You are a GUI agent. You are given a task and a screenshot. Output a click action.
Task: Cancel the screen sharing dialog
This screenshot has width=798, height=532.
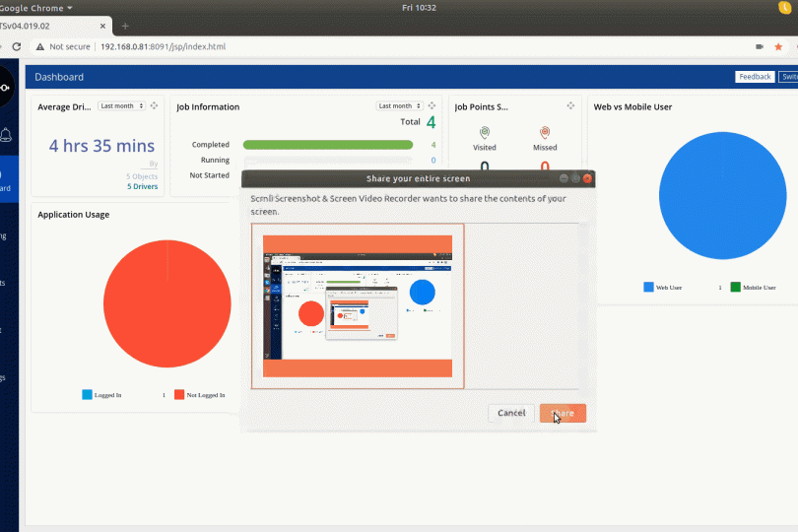click(511, 413)
